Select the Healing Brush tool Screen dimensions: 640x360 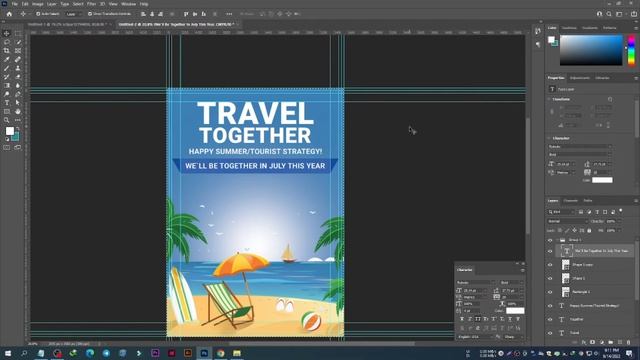(x=18, y=60)
